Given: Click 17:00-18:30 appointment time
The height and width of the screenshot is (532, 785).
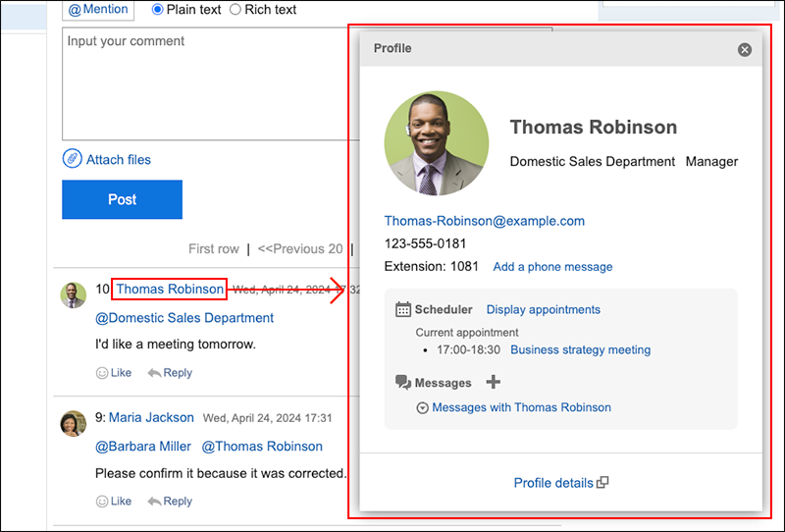Looking at the screenshot, I should pyautogui.click(x=468, y=349).
